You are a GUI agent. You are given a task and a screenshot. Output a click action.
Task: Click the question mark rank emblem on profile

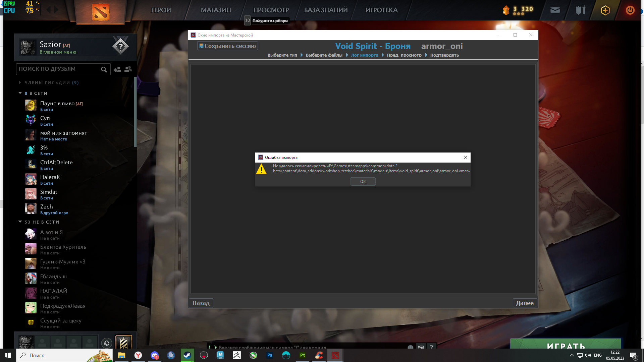pos(121,46)
